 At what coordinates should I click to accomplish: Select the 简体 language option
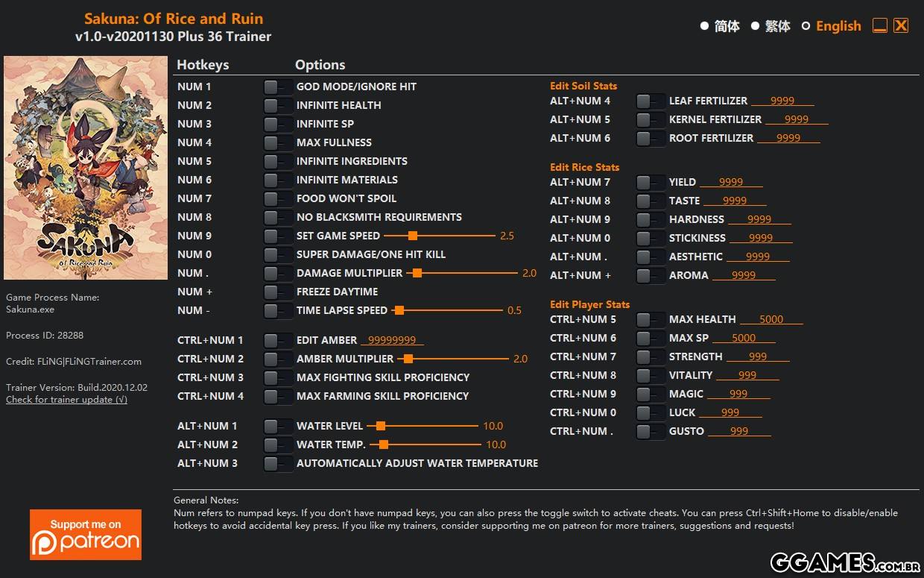[704, 26]
